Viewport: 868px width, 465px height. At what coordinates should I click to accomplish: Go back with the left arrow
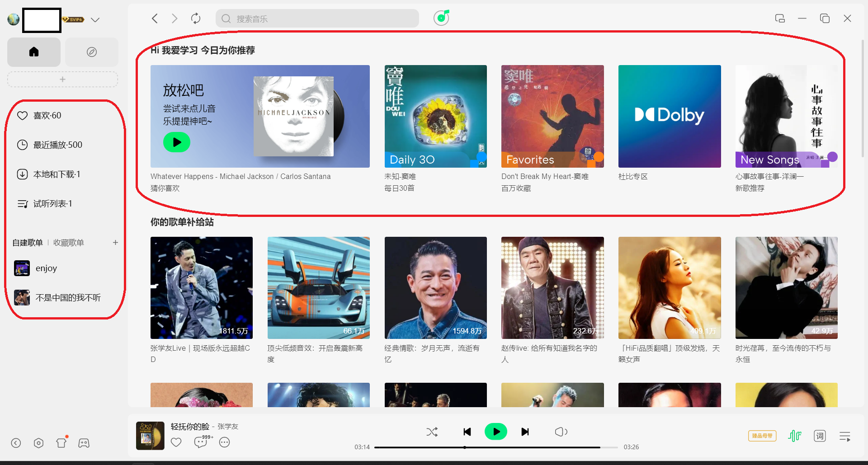(x=155, y=19)
